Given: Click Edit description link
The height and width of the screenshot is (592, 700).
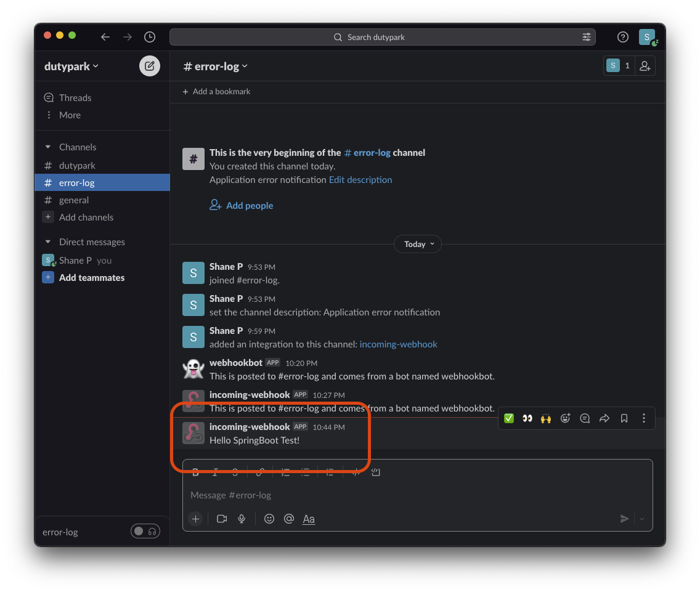Looking at the screenshot, I should (360, 179).
